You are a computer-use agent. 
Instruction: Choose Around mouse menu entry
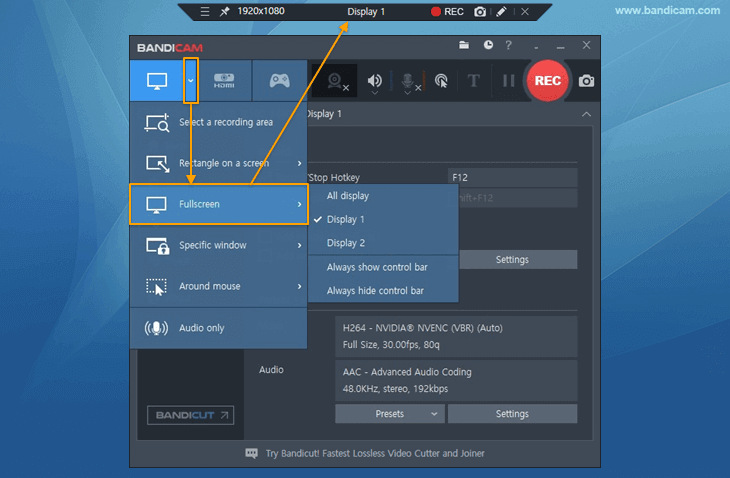click(219, 286)
